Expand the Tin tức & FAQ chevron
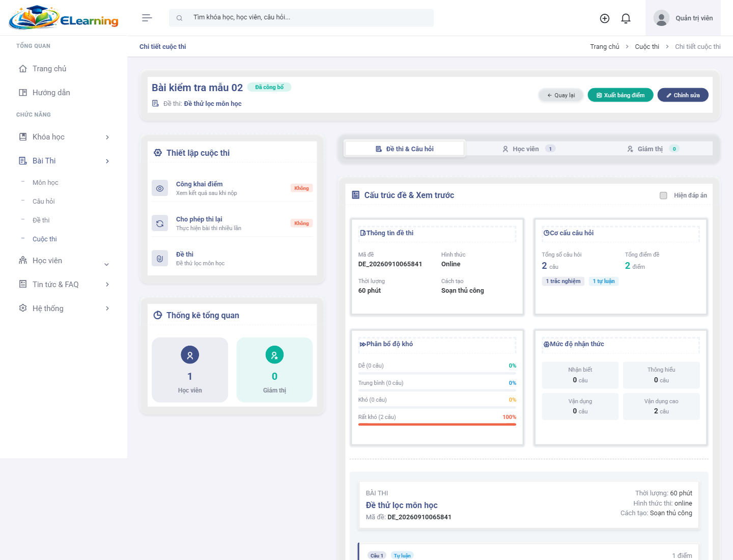 click(x=107, y=285)
